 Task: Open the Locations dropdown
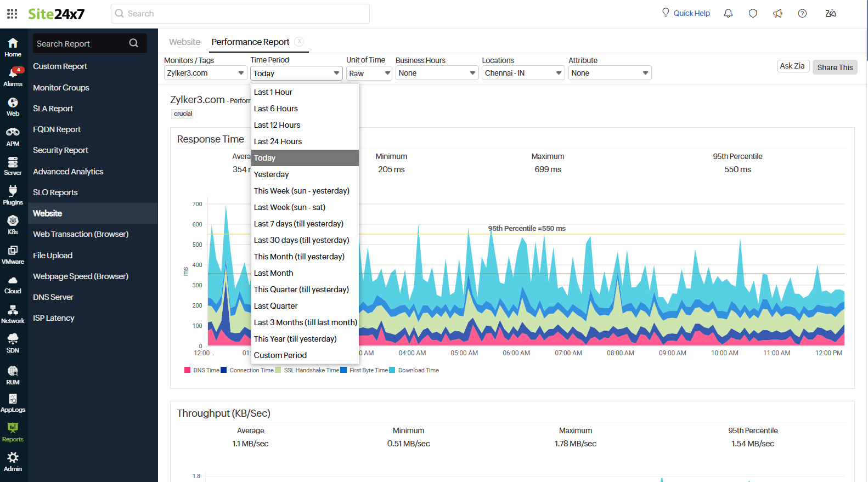point(523,73)
